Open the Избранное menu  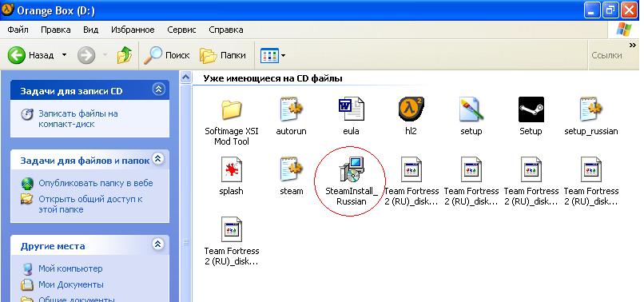tap(133, 30)
